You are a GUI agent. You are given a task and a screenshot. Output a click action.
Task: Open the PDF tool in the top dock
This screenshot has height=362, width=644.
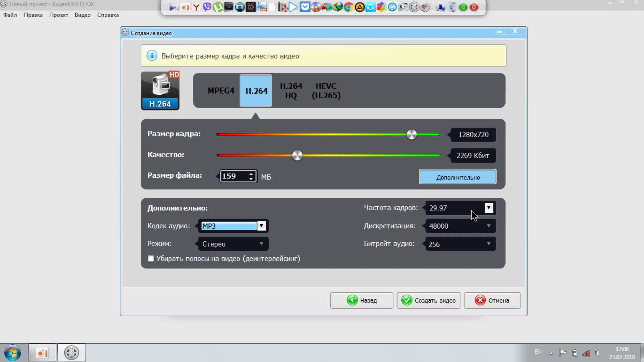[262, 7]
